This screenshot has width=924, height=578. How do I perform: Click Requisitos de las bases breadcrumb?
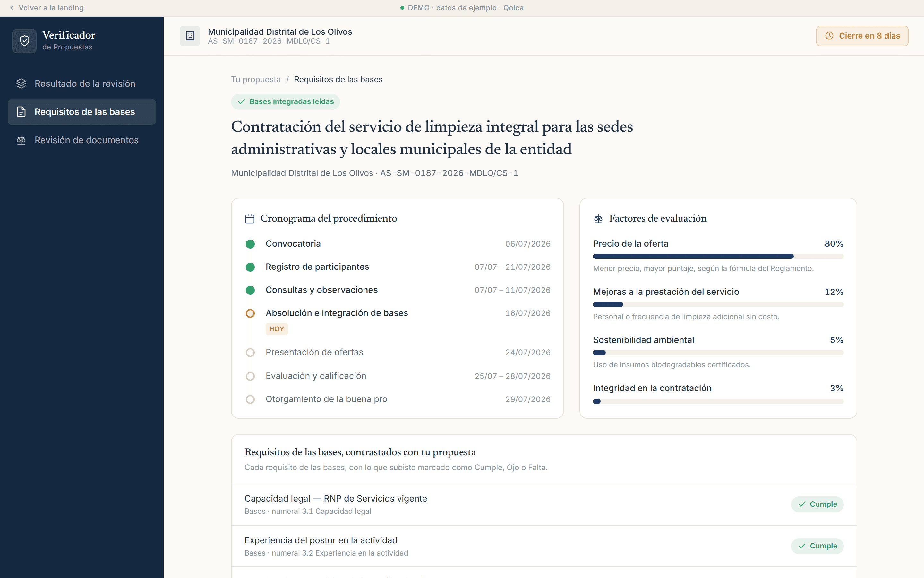coord(338,80)
